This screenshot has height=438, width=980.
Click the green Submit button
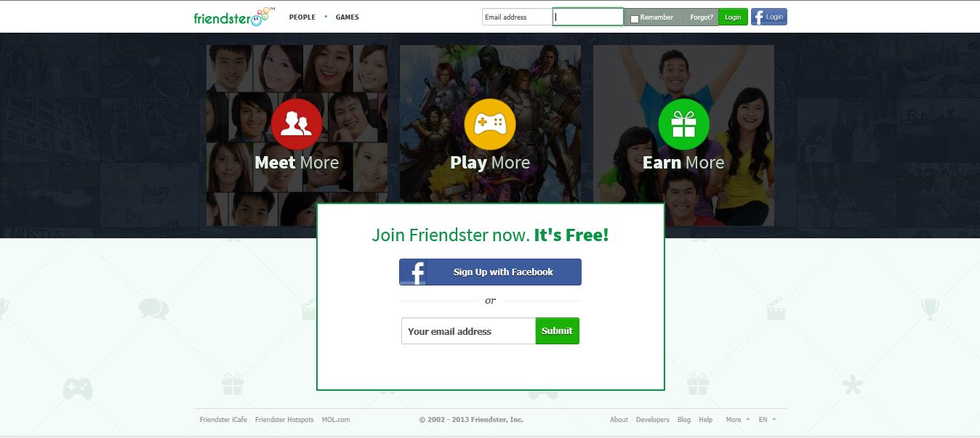coord(557,330)
